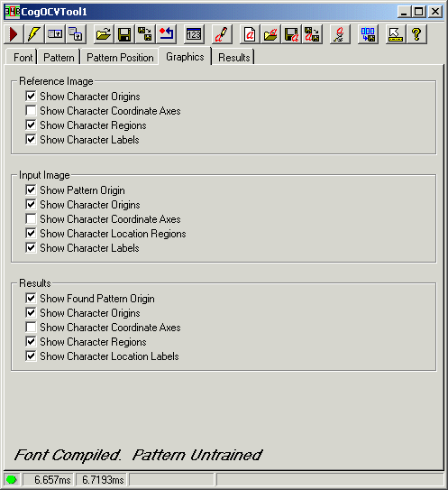Screen dimensions: 448x490
Task: Reset tool with red dot blue arrow icon
Action: 167,34
